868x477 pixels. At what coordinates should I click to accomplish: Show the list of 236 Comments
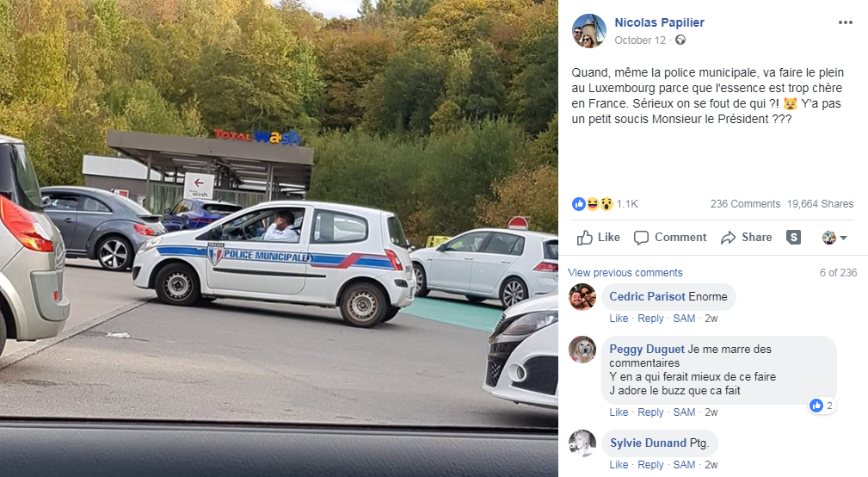click(745, 204)
